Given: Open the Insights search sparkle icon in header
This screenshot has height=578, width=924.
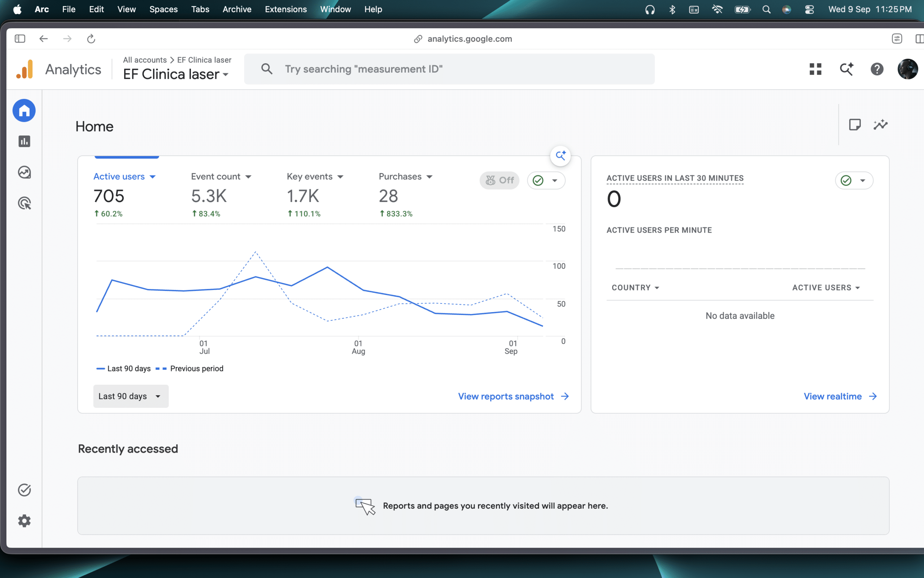Looking at the screenshot, I should tap(846, 69).
